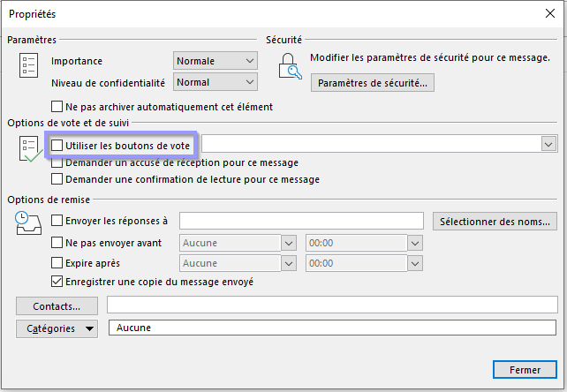Click the Fermer button
The image size is (567, 392).
pyautogui.click(x=525, y=370)
